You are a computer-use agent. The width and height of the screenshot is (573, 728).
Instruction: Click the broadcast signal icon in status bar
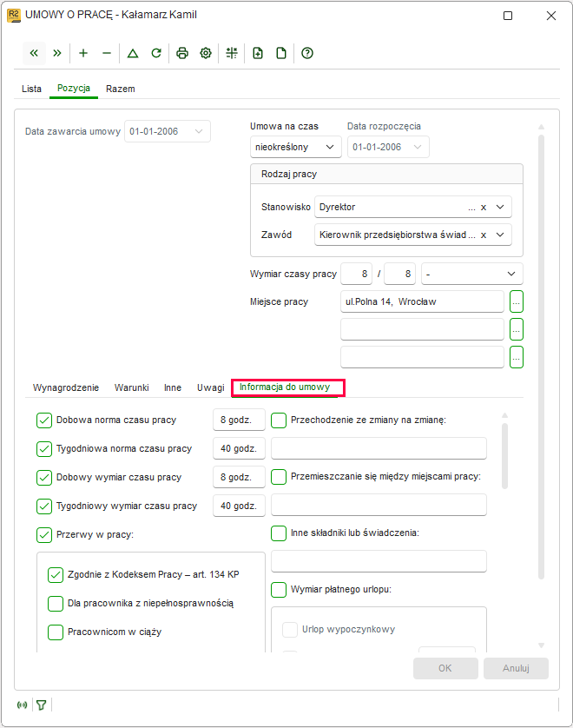[x=22, y=705]
